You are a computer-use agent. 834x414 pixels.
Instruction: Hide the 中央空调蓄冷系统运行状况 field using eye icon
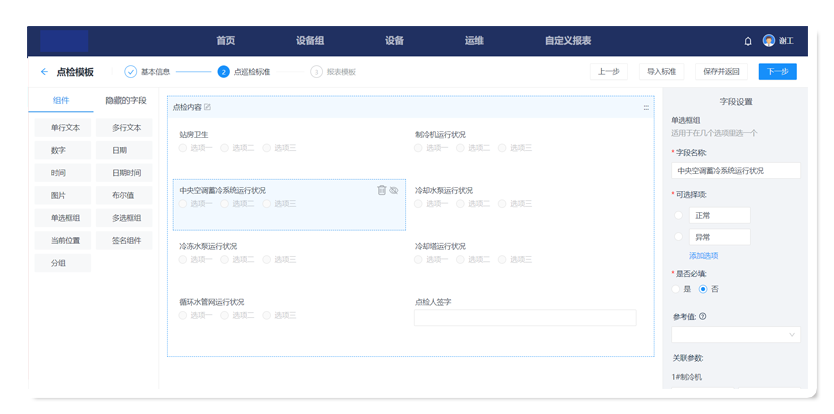coord(394,190)
